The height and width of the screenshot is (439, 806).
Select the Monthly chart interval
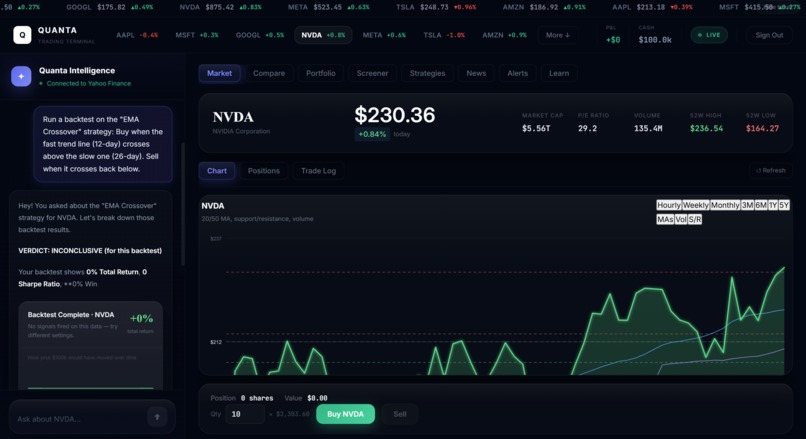725,205
